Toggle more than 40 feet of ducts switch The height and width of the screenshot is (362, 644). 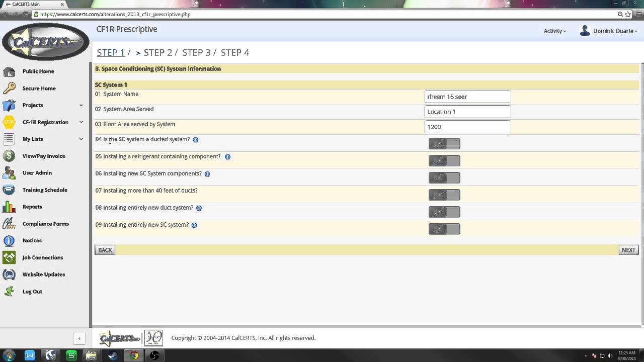pyautogui.click(x=444, y=195)
